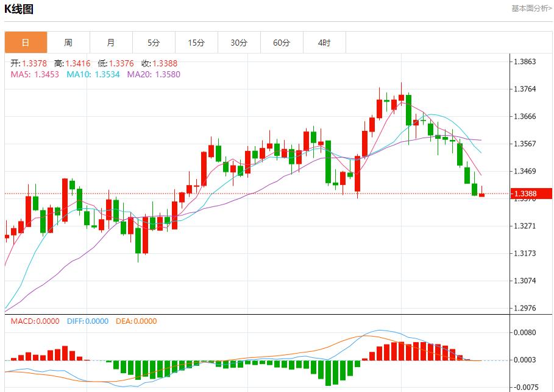Switch to the 周 weekly tab
This screenshot has height=392, width=554.
click(x=68, y=43)
